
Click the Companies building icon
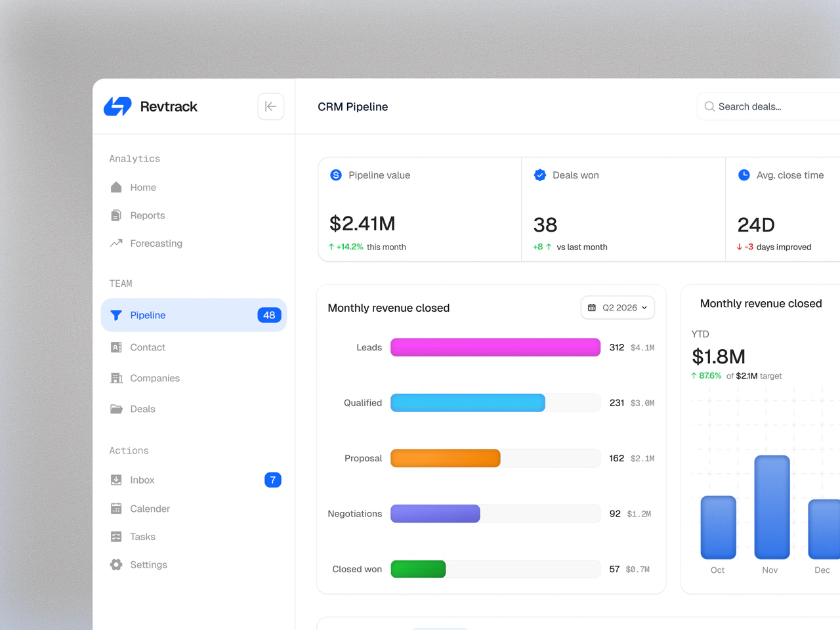tap(116, 378)
